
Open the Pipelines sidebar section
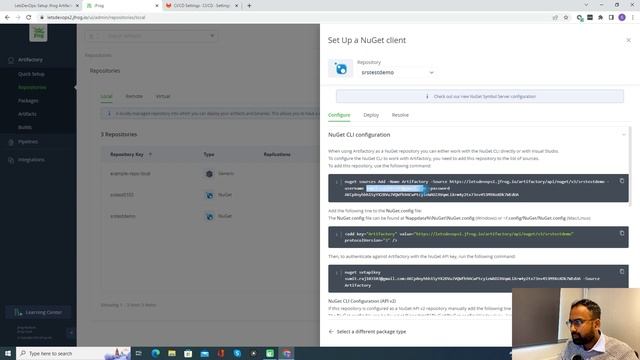[x=28, y=142]
